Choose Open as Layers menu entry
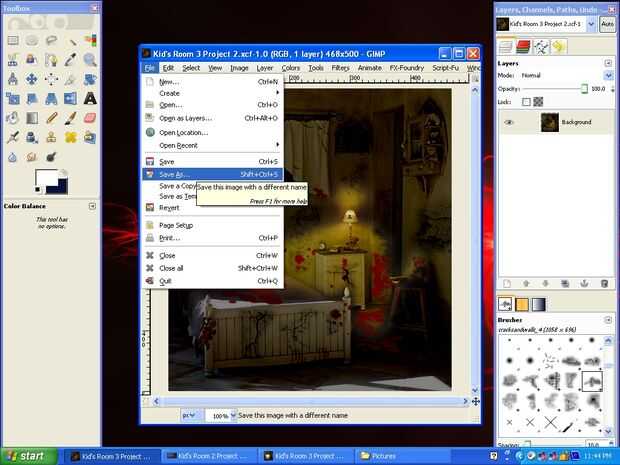This screenshot has width=620, height=465. coord(212,118)
